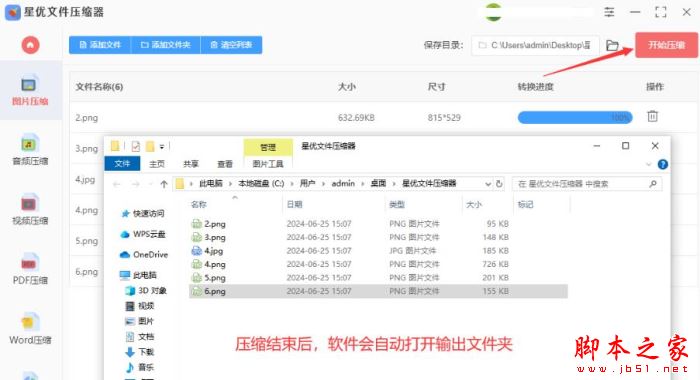The width and height of the screenshot is (700, 380).
Task: Click Explorer refresh button
Action: (499, 184)
